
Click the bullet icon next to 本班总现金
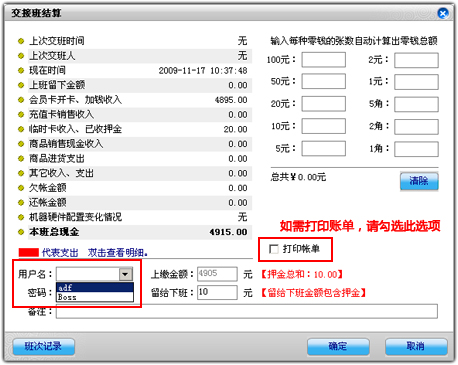click(x=21, y=232)
